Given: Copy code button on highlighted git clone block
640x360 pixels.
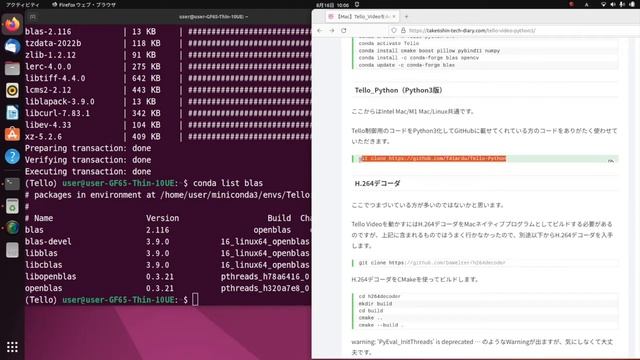Looking at the screenshot, I should (611, 160).
